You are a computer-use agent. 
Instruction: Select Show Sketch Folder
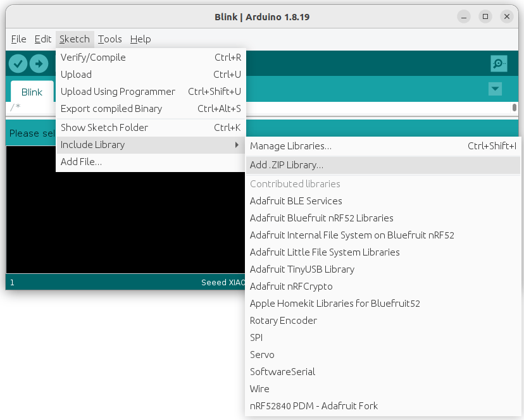[x=104, y=128]
